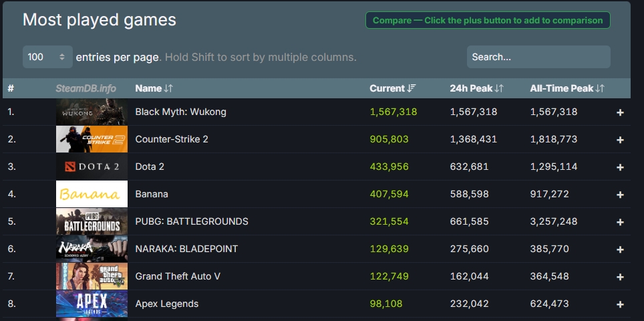Viewport: 644px width, 321px height.
Task: Click the Banana game thumbnail
Action: pyautogui.click(x=92, y=194)
